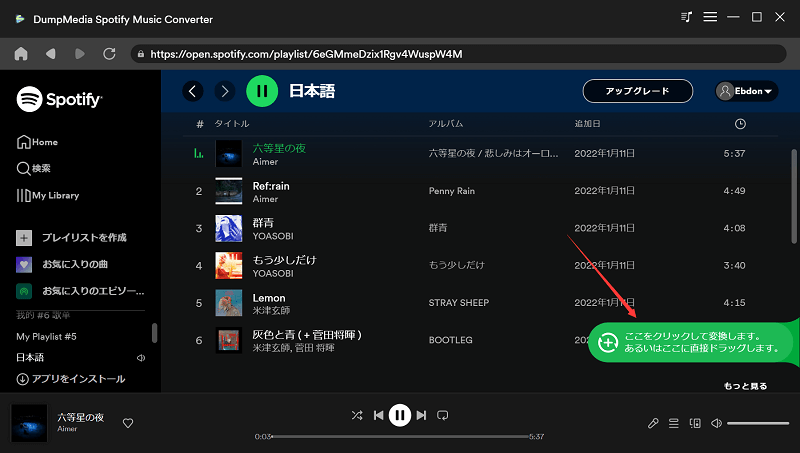This screenshot has width=800, height=453.
Task: Select the track もう少しだけ title
Action: pyautogui.click(x=285, y=260)
